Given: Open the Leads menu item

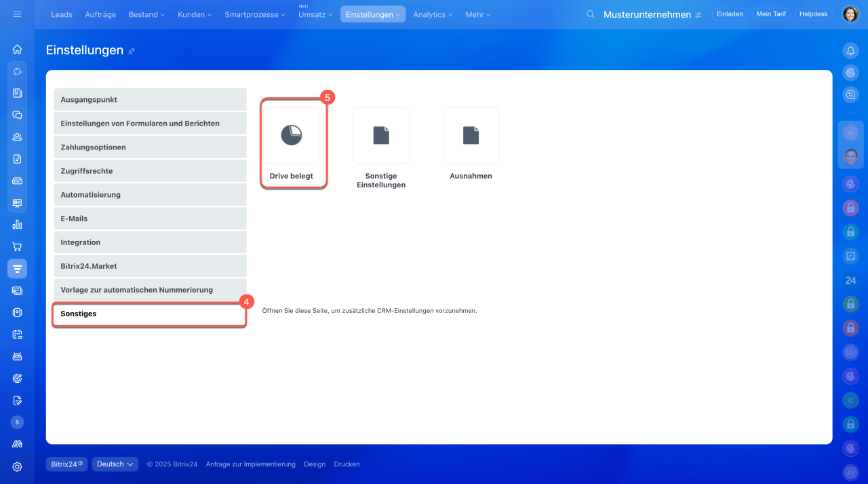Looking at the screenshot, I should [x=62, y=14].
